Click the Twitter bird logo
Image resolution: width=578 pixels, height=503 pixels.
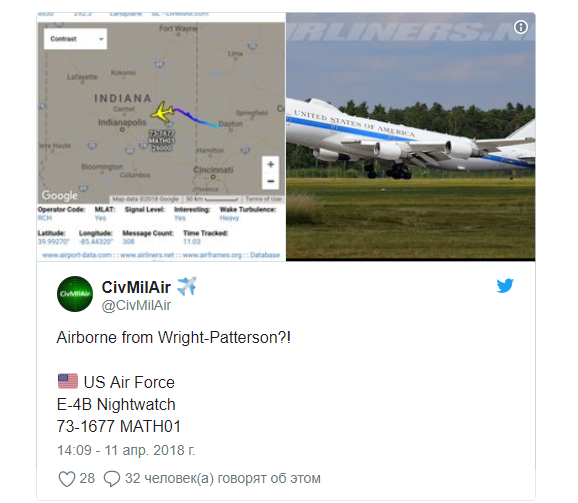tap(505, 286)
